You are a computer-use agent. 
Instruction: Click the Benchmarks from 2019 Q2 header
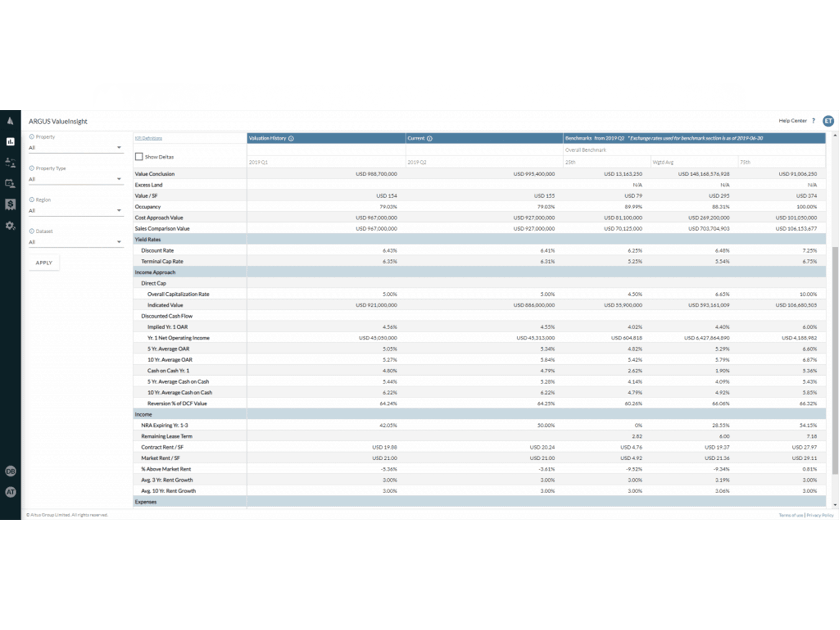(x=694, y=138)
